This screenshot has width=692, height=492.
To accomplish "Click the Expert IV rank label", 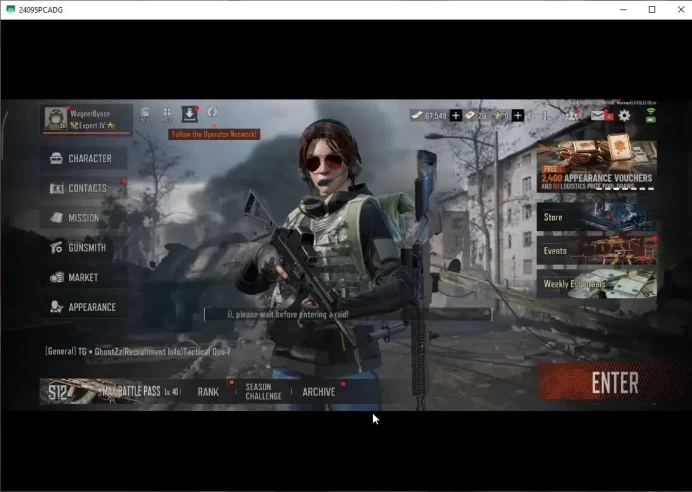I will click(92, 125).
